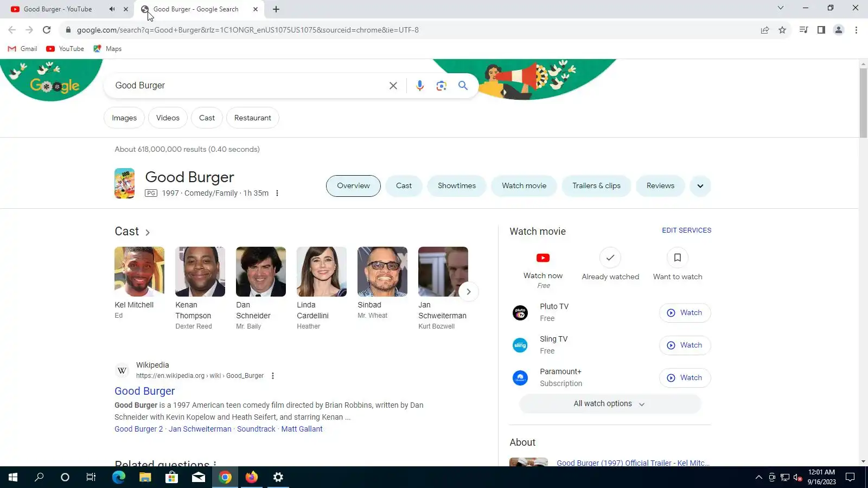Screen dimensions: 868x488
Task: Open Maps bookmark
Action: [x=107, y=49]
